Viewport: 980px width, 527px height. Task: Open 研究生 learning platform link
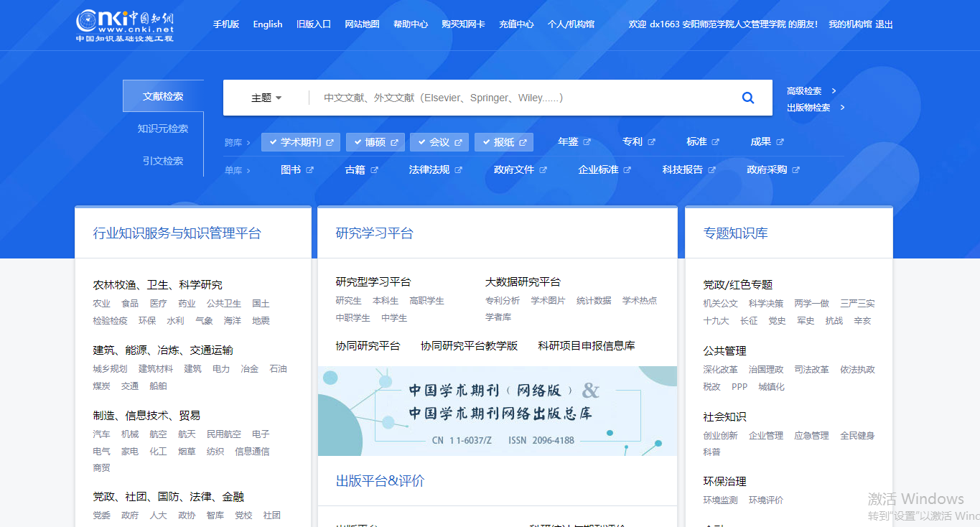(349, 301)
